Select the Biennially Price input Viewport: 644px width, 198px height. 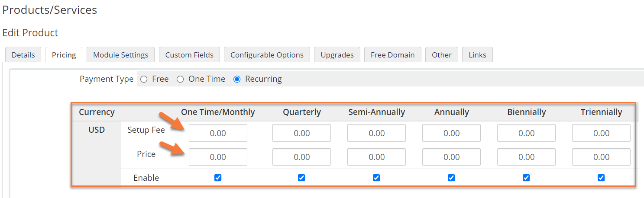pos(526,157)
